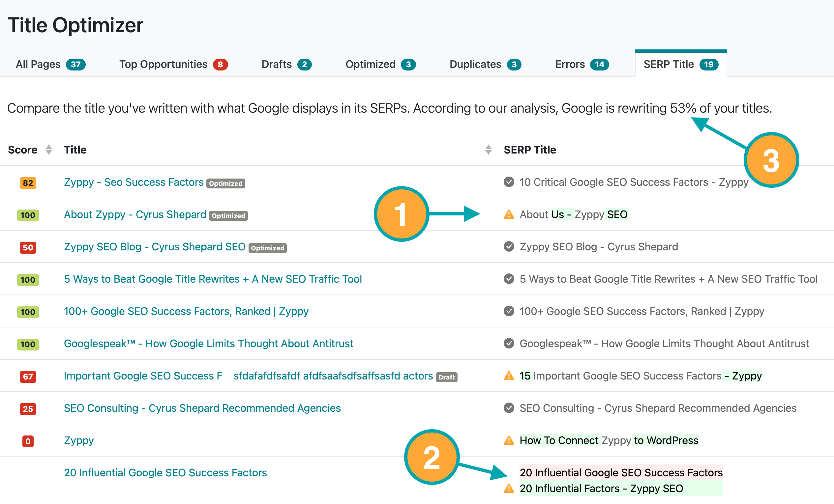
Task: Select SERP title About Us - Zyppy SEO
Action: pos(573,214)
